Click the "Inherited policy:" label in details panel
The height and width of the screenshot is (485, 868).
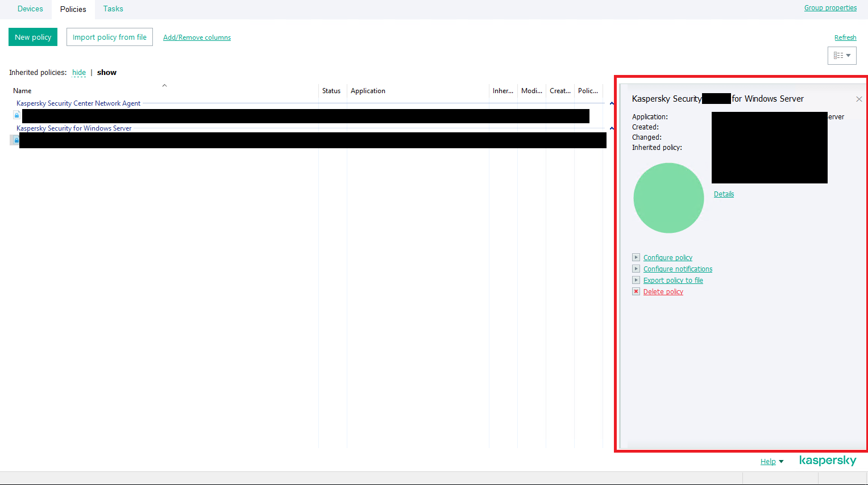(657, 148)
